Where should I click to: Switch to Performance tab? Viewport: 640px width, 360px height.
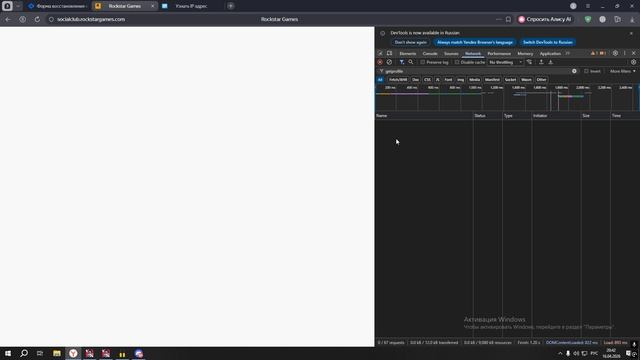coord(499,53)
